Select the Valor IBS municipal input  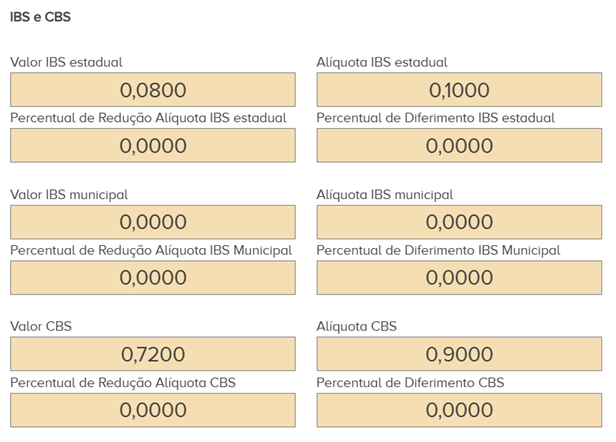pyautogui.click(x=153, y=222)
